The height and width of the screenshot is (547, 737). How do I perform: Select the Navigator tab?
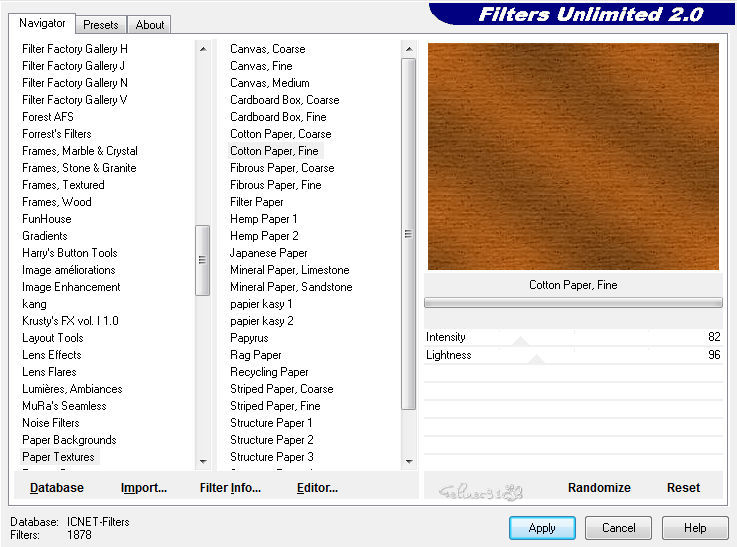click(x=42, y=23)
